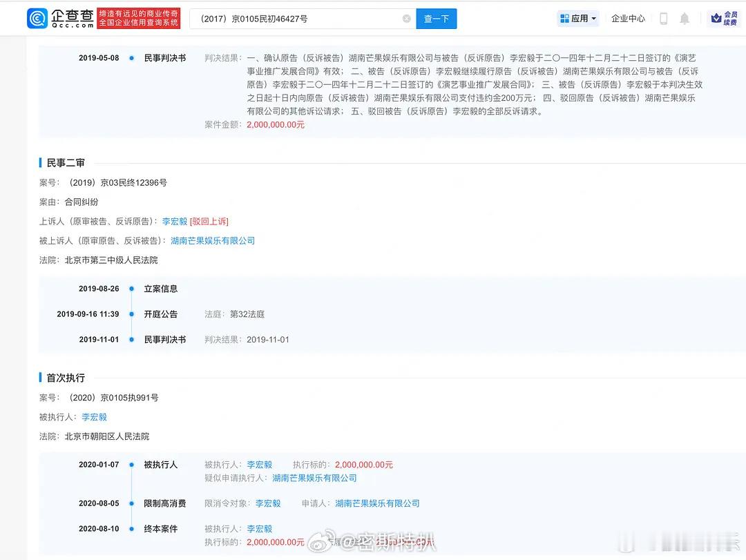The width and height of the screenshot is (746, 560).
Task: Select the 2020-08-10 终本案件 timeline dot
Action: (x=132, y=529)
